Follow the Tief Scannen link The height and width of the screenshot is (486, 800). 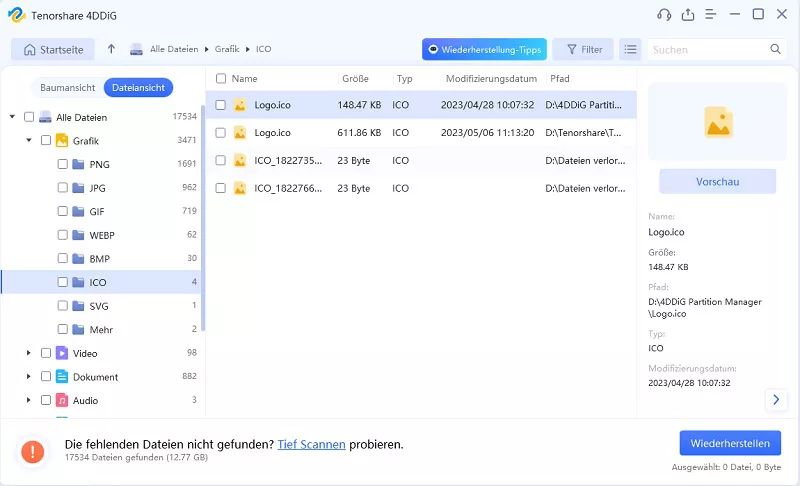(311, 444)
